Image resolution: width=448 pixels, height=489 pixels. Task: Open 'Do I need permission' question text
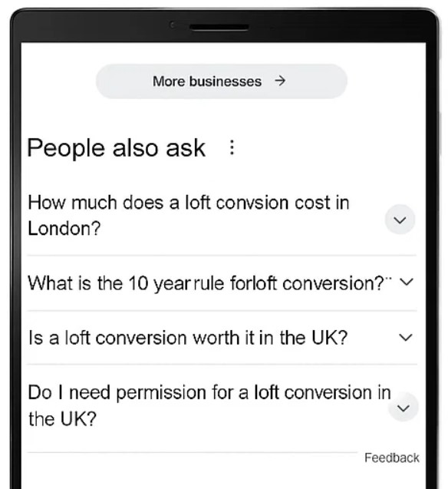click(x=209, y=405)
